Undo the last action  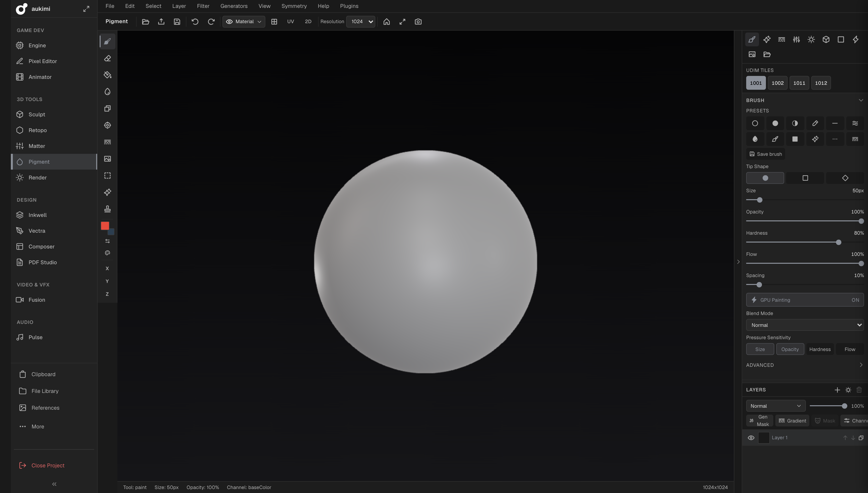(195, 22)
